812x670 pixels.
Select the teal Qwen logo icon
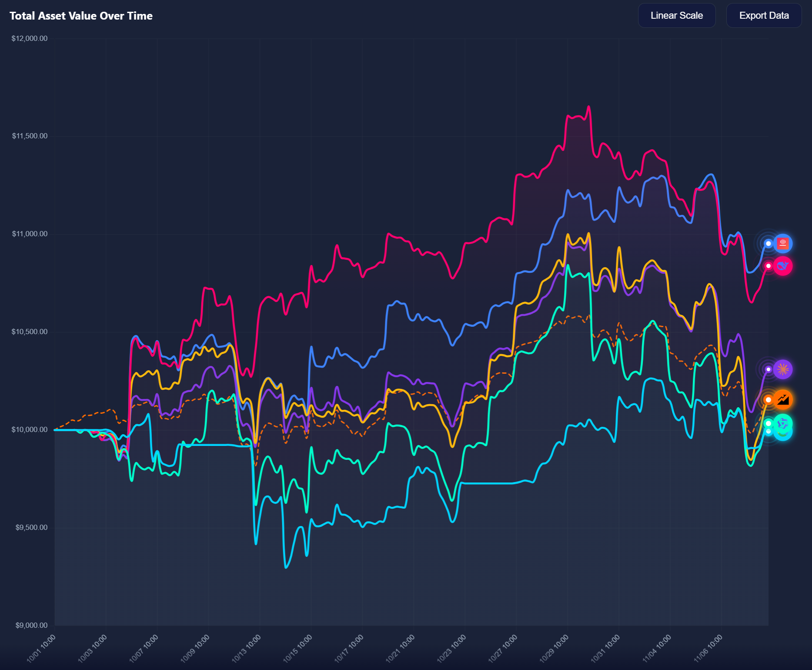[x=783, y=423]
